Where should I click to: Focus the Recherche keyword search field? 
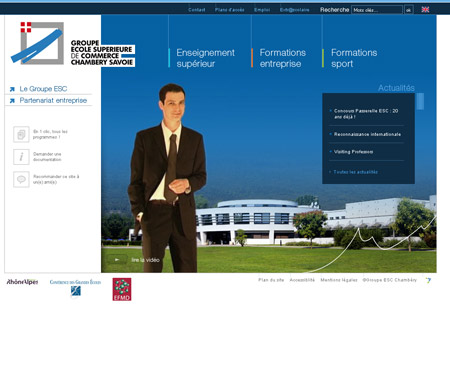[x=377, y=10]
